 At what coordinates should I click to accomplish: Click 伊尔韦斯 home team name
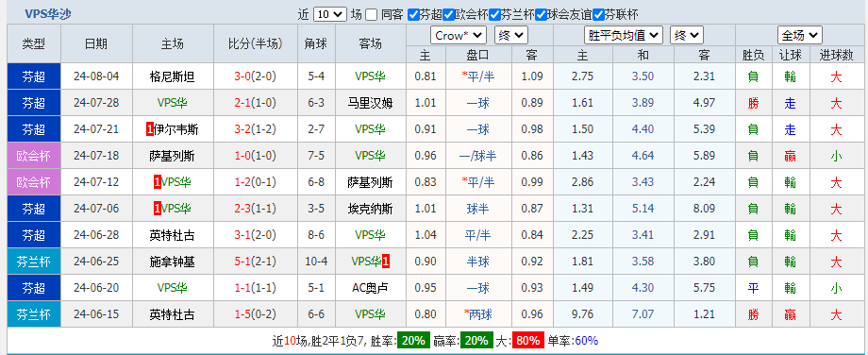tap(176, 129)
